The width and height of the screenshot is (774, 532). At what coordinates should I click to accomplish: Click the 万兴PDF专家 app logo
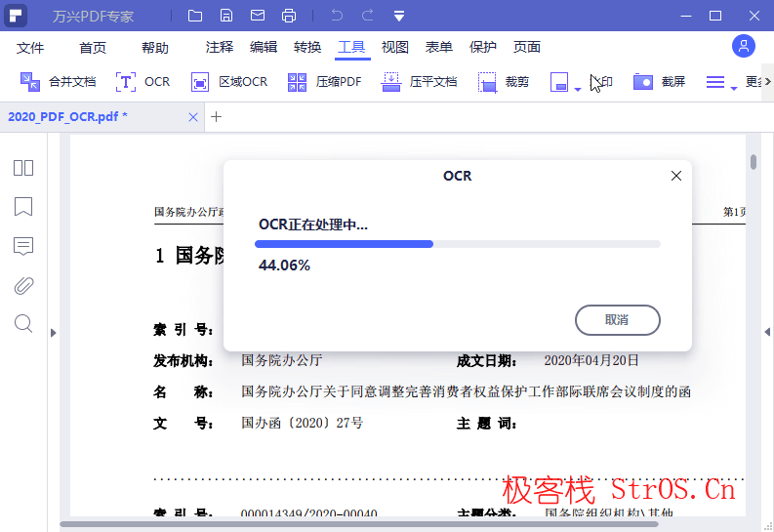coord(16,16)
